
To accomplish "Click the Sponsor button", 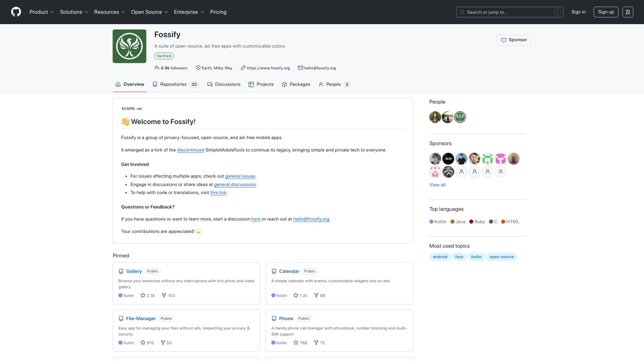I will [514, 40].
